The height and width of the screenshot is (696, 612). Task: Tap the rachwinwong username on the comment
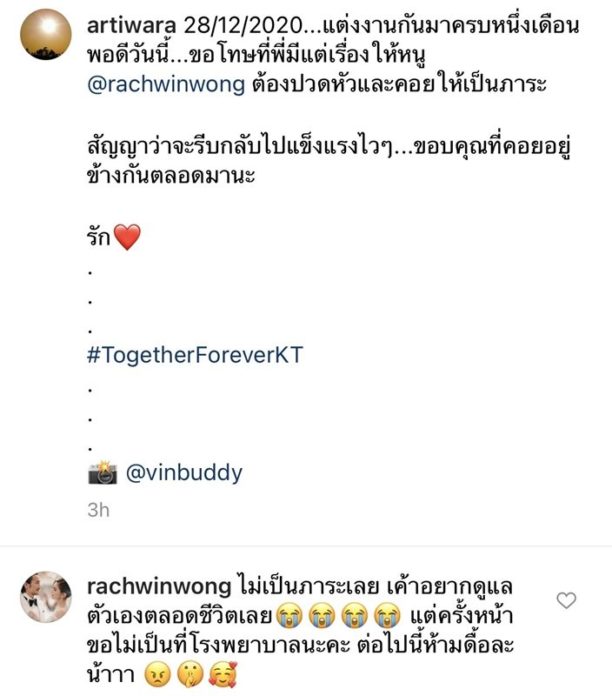(x=159, y=587)
